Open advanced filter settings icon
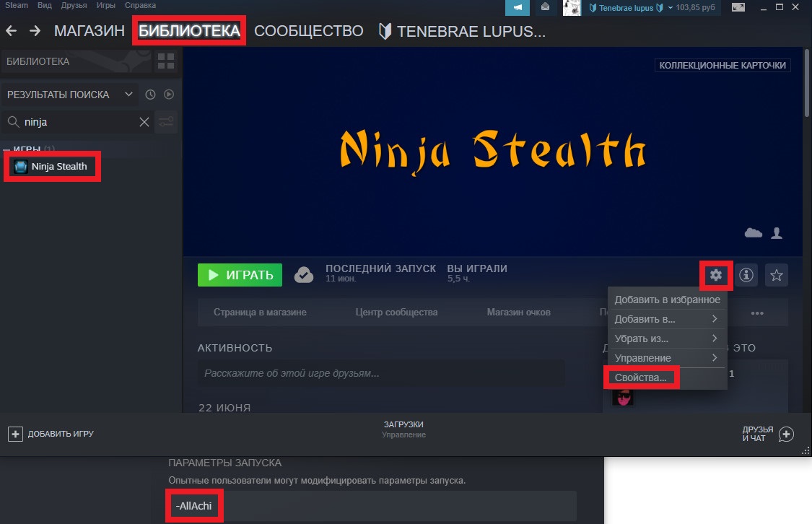 pyautogui.click(x=166, y=122)
